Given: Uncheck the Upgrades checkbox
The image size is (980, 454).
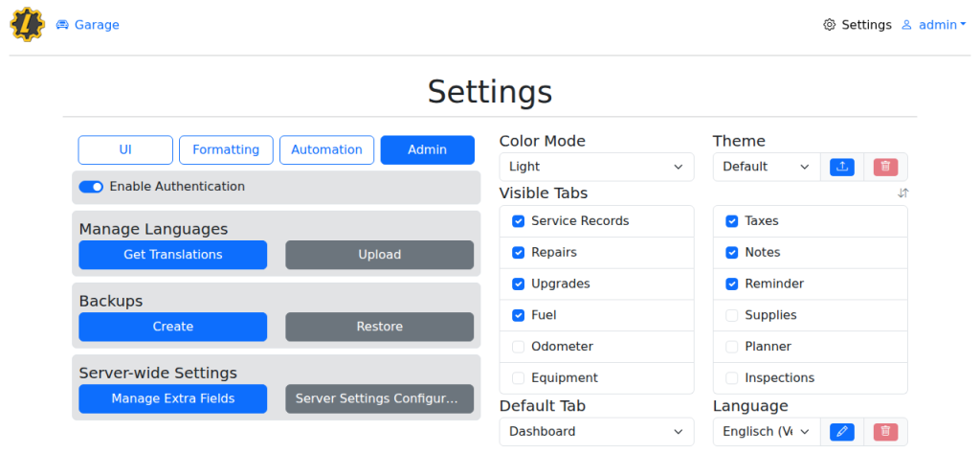Looking at the screenshot, I should pyautogui.click(x=518, y=284).
